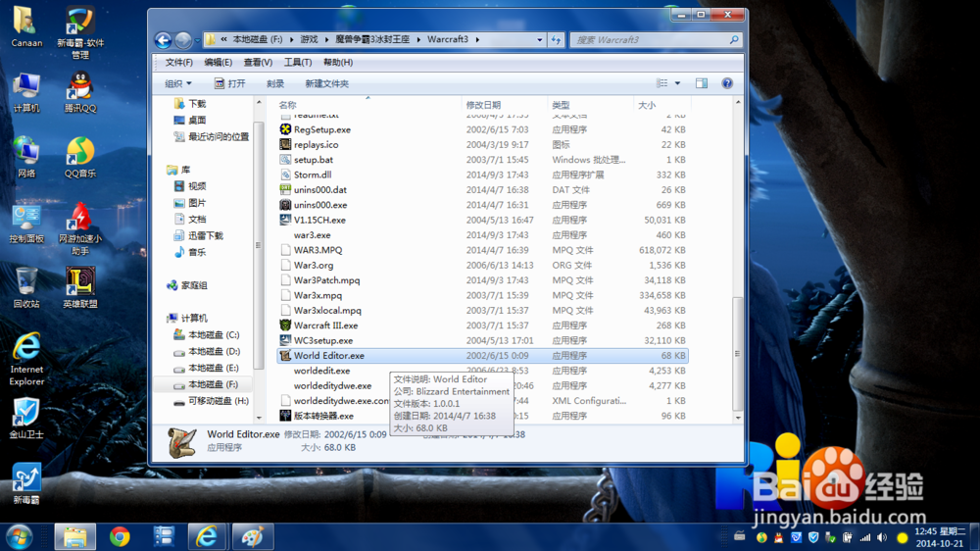This screenshot has width=980, height=551.
Task: Open the 查看(V) menu
Action: click(258, 62)
